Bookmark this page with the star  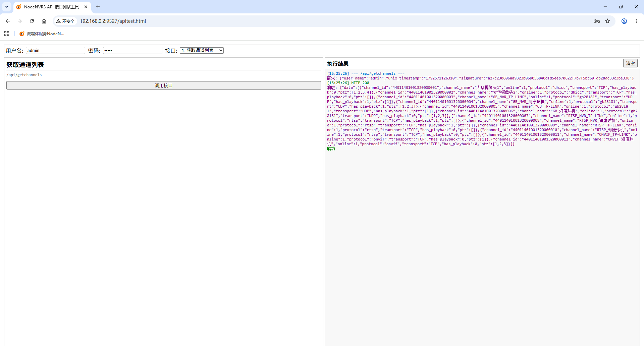pos(607,21)
